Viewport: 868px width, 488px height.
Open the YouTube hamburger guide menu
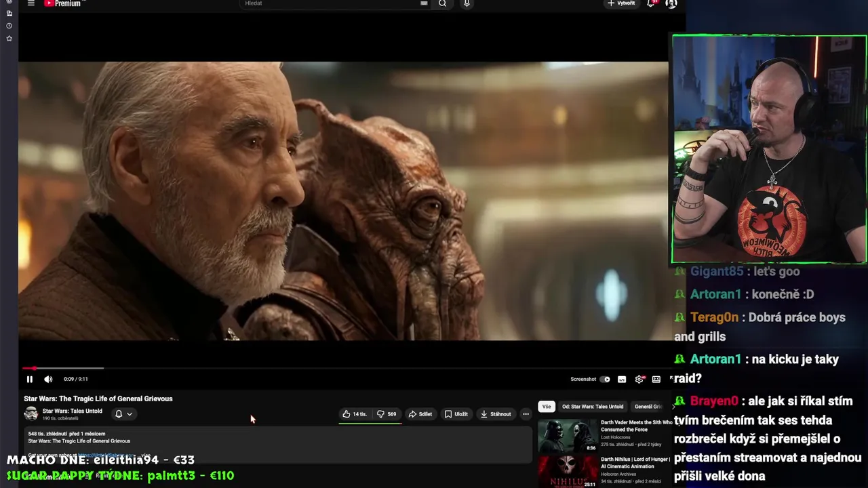coord(31,3)
